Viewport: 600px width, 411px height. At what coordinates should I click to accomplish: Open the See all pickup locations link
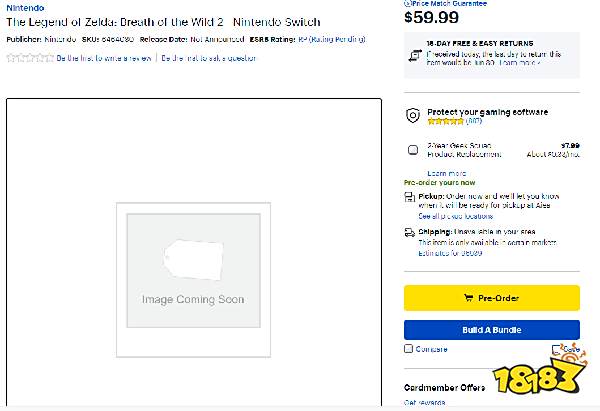coord(456,216)
